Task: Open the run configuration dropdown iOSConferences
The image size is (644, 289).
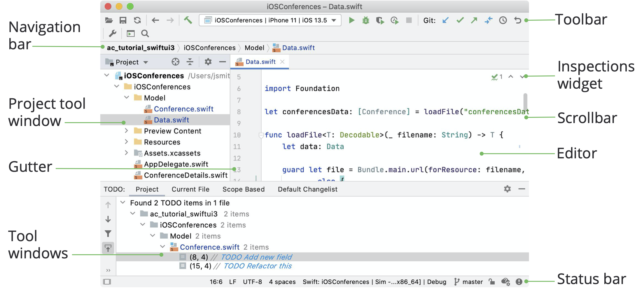Action: [270, 20]
